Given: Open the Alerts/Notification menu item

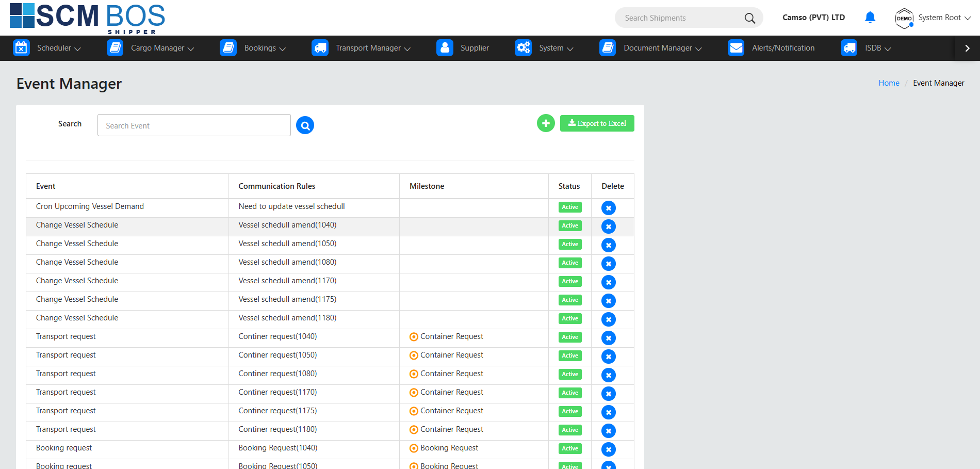Looking at the screenshot, I should (783, 48).
